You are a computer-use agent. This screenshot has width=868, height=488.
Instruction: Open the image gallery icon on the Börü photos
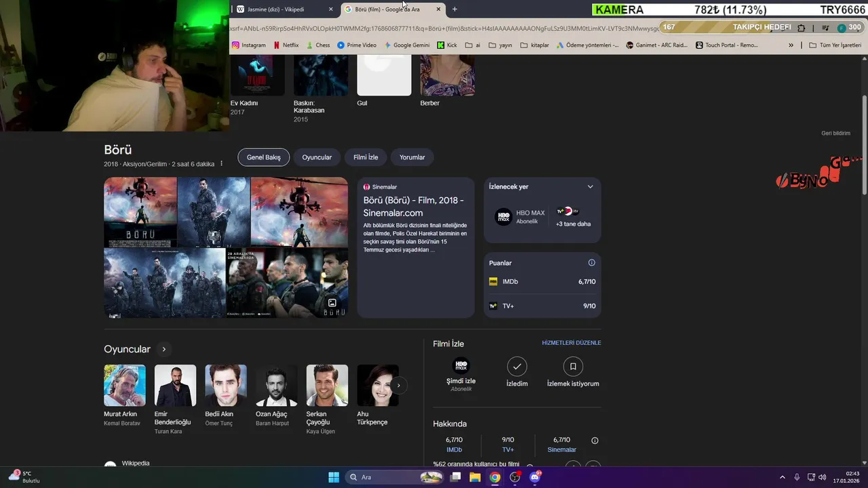click(332, 303)
